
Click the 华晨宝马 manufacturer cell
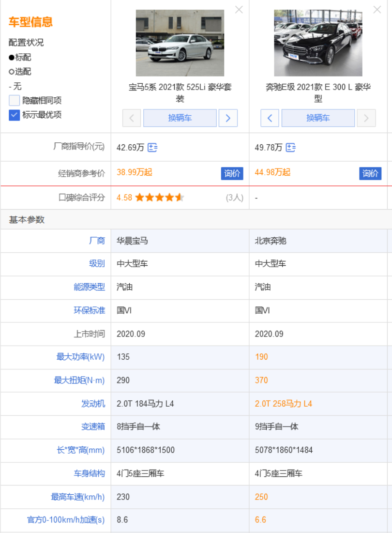tap(132, 241)
